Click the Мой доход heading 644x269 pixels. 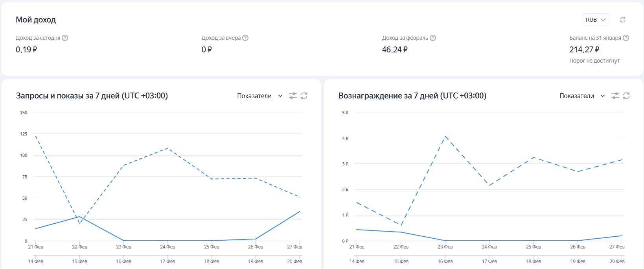[36, 20]
